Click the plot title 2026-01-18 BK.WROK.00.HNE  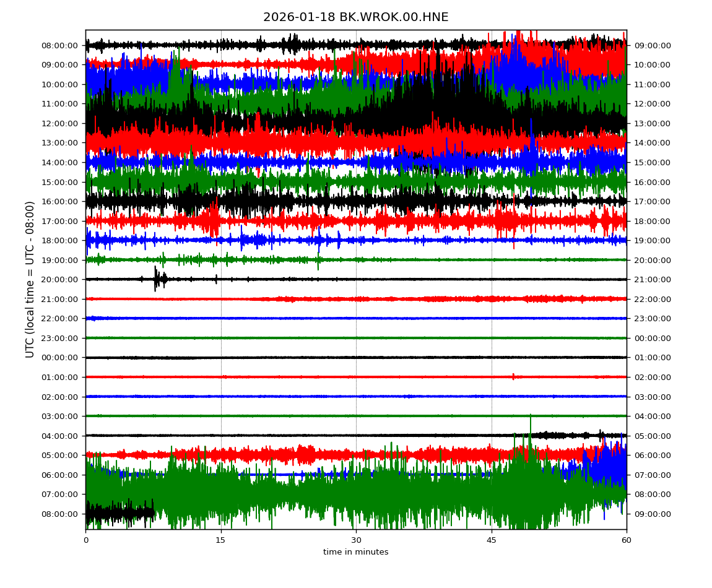point(355,17)
